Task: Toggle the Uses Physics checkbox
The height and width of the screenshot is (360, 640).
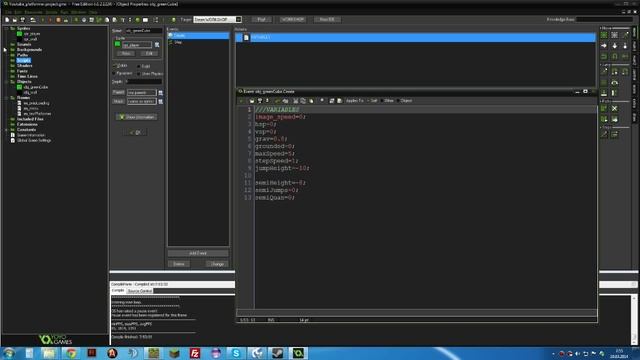Action: [139, 74]
